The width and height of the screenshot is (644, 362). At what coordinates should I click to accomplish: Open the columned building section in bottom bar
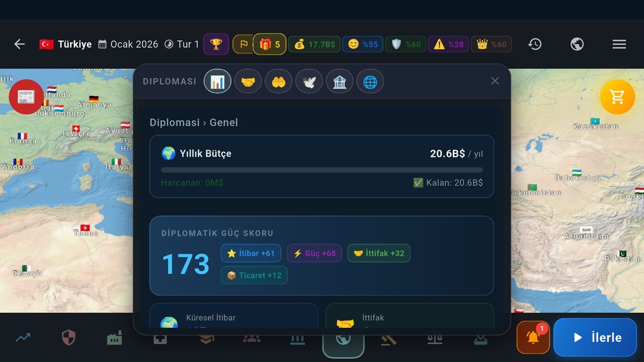(x=297, y=339)
